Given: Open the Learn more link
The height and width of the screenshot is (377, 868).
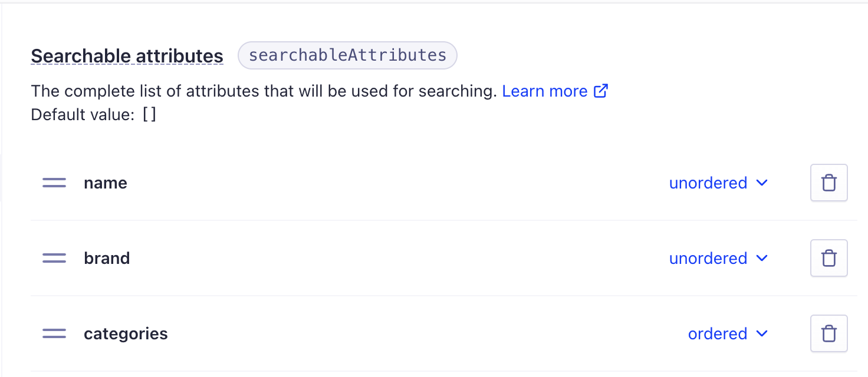Looking at the screenshot, I should pos(545,91).
